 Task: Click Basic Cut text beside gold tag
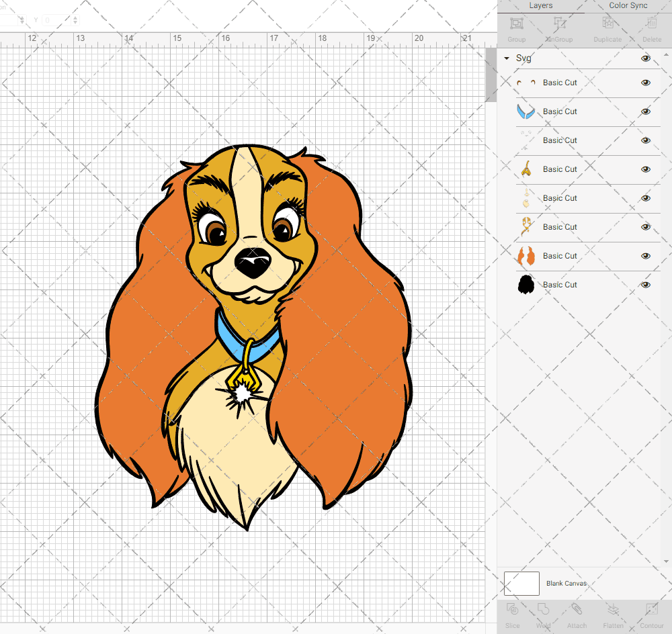[x=560, y=169]
